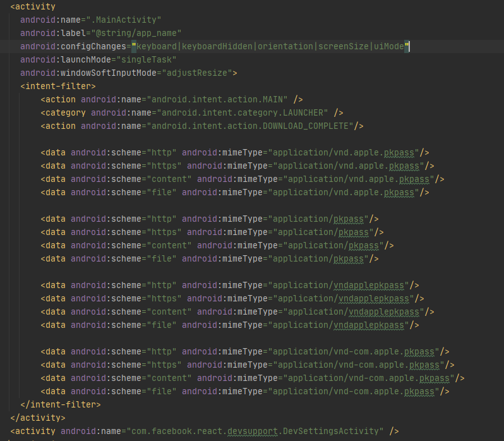Click http scheme line with vndapplepkpass
Viewport: 504px width, 441px height.
pos(230,286)
